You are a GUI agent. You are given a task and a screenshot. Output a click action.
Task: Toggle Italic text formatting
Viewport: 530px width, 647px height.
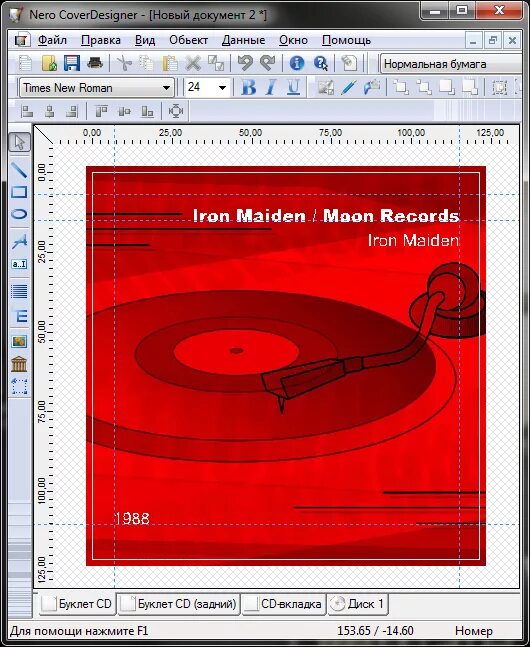click(x=271, y=87)
